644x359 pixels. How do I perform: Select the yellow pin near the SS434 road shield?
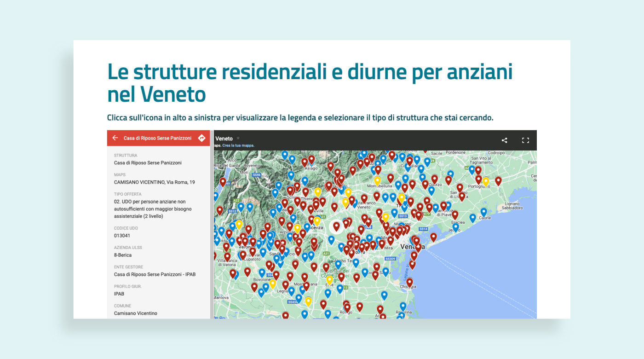308,301
